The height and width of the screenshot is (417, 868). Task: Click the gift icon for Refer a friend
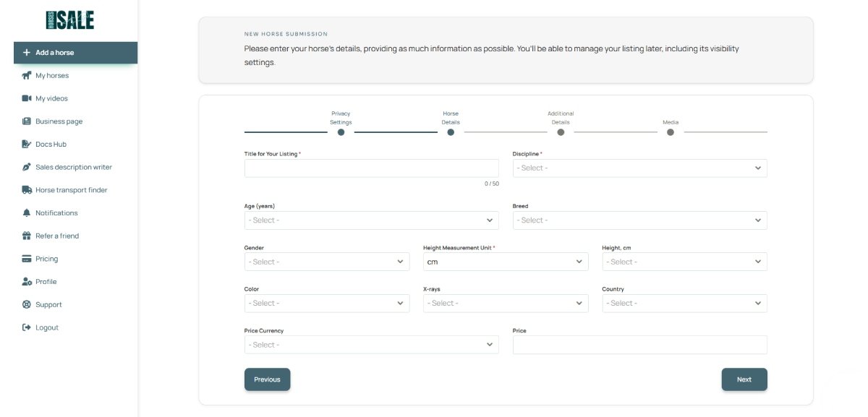click(27, 236)
